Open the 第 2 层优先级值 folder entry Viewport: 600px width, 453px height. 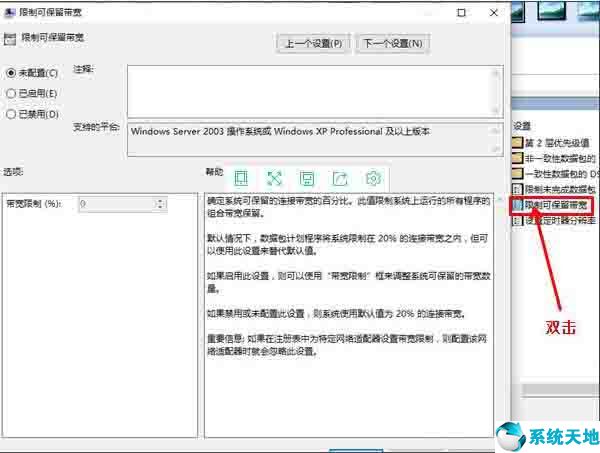coord(557,143)
